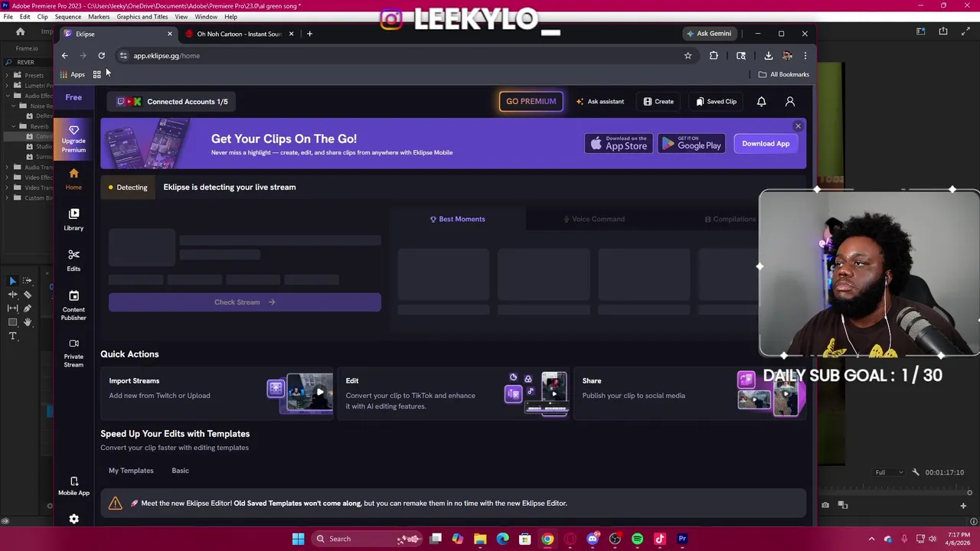Open Full playback resolution dropdown
The width and height of the screenshot is (980, 551).
888,472
